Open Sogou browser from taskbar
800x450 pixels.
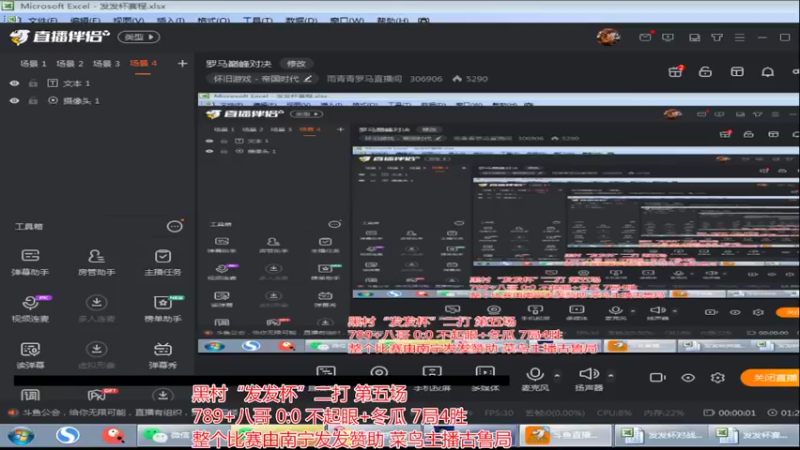coord(67,435)
